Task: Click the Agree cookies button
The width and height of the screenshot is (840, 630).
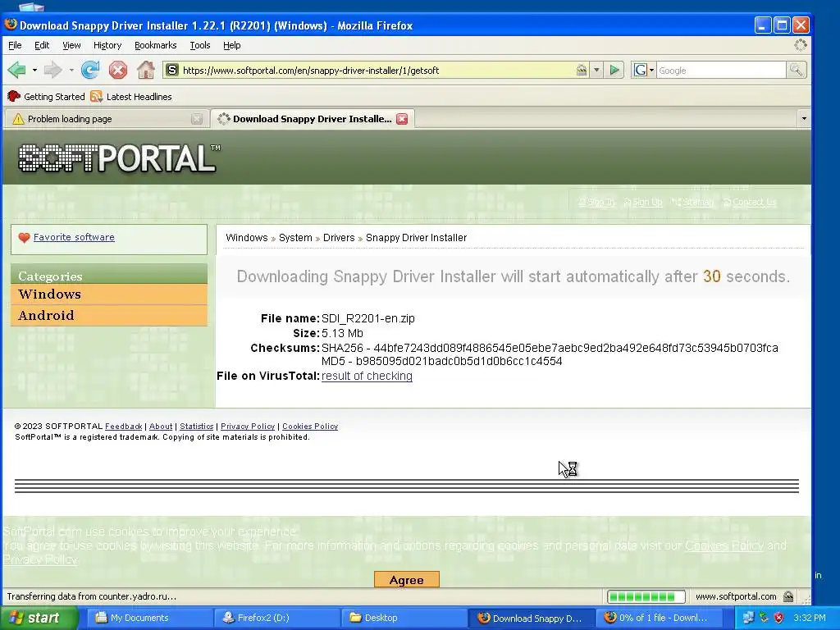Action: pyautogui.click(x=407, y=580)
